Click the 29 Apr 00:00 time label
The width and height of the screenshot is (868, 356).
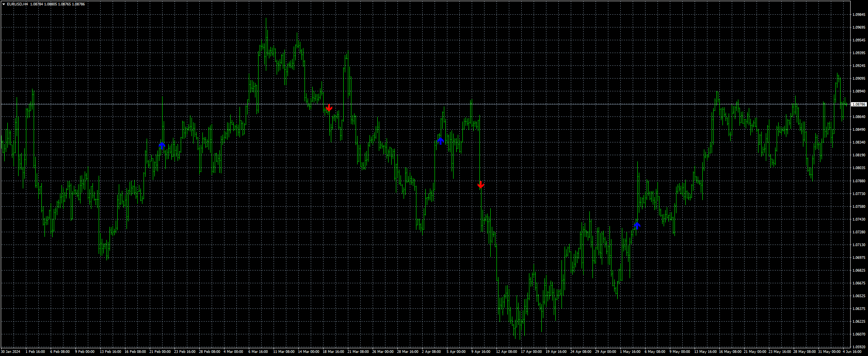606,352
